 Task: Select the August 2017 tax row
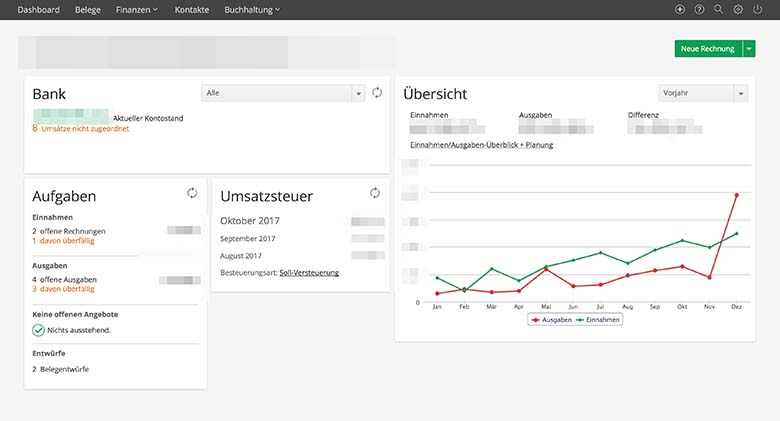point(302,256)
